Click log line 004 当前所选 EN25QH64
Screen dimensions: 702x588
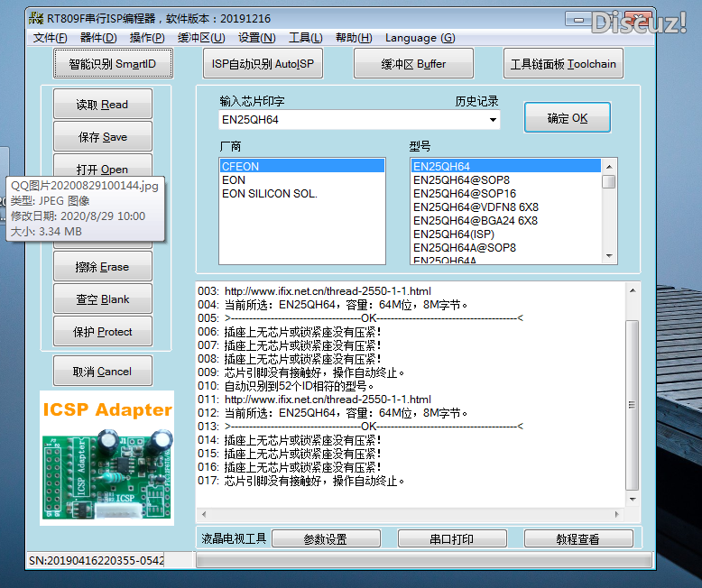[x=333, y=305]
